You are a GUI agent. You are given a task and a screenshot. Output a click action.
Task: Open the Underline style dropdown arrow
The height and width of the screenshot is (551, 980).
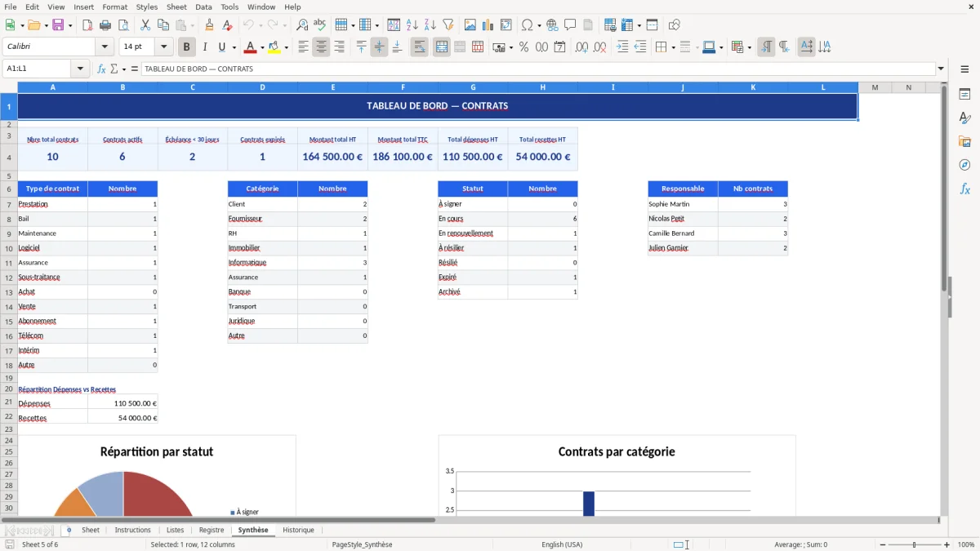tap(234, 47)
